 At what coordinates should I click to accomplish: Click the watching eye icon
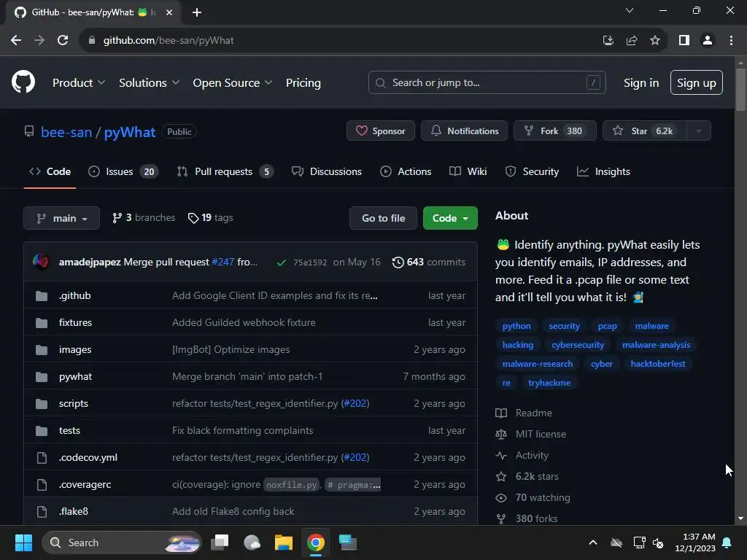(x=501, y=497)
